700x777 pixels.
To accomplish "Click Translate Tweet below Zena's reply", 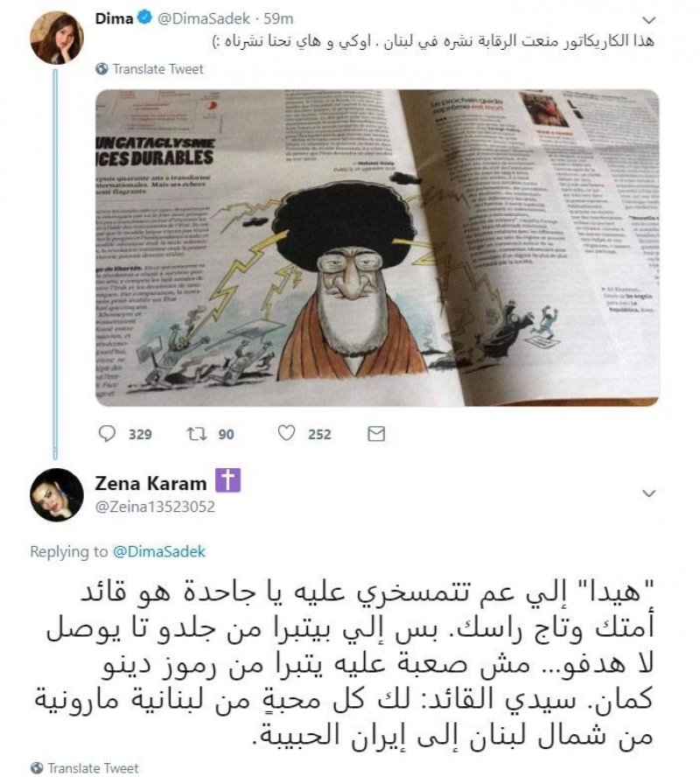I will (x=93, y=767).
